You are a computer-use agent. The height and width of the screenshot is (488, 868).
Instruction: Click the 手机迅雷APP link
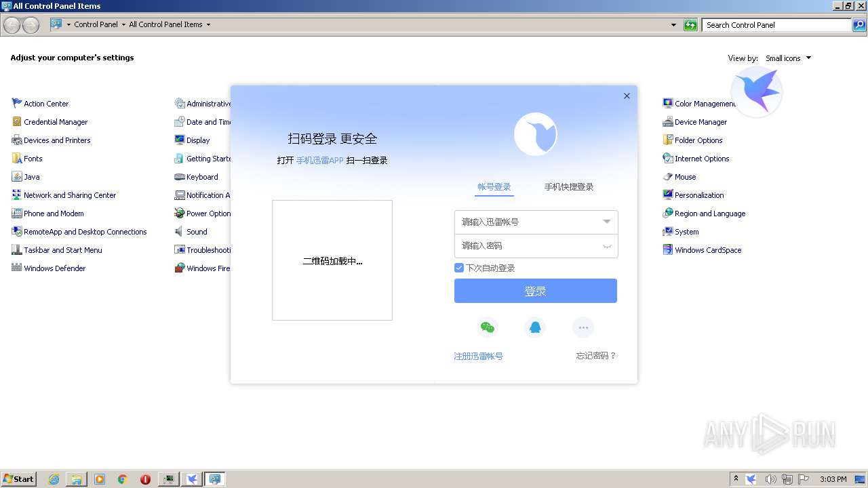pos(319,161)
